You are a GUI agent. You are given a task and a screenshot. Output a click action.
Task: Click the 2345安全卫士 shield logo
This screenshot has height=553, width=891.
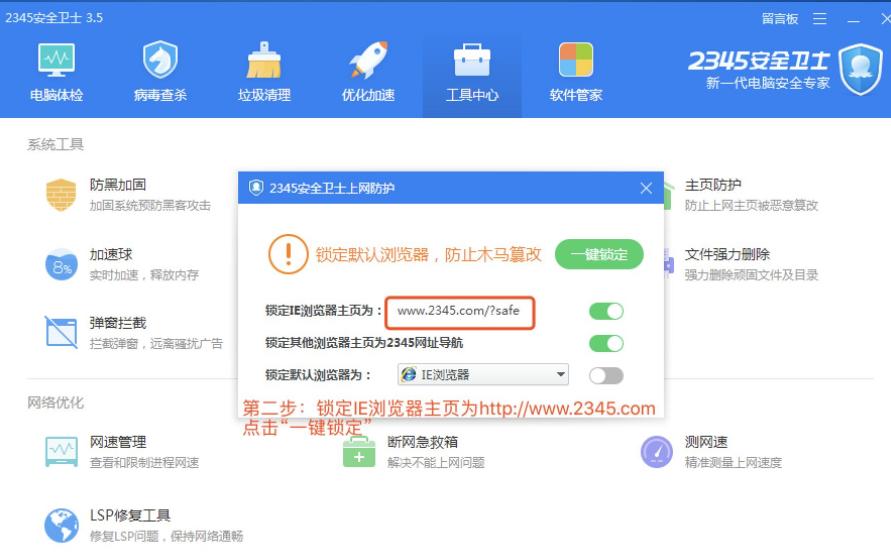tap(861, 69)
